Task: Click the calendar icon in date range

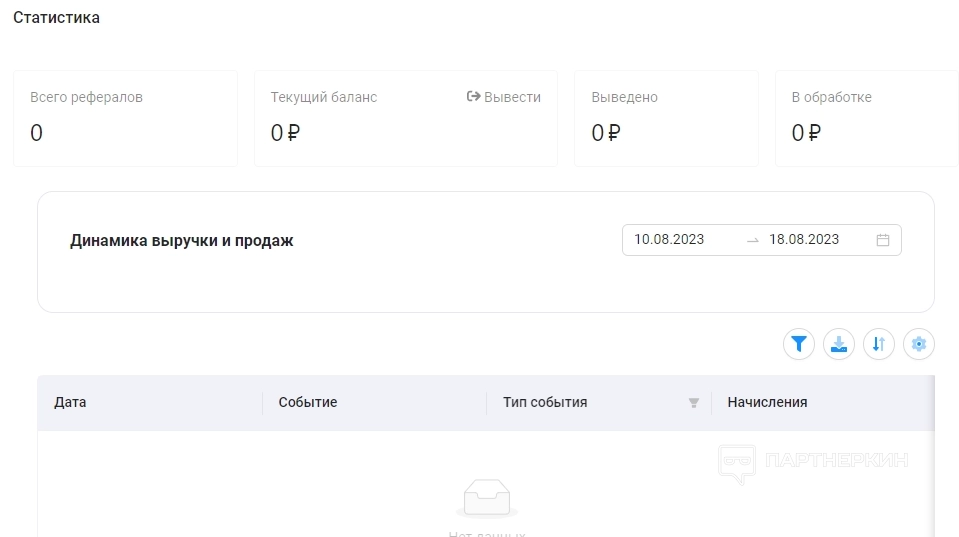Action: (883, 240)
